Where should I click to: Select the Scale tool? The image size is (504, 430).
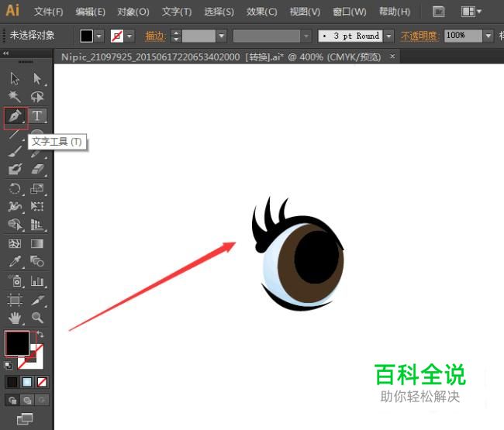tap(37, 189)
